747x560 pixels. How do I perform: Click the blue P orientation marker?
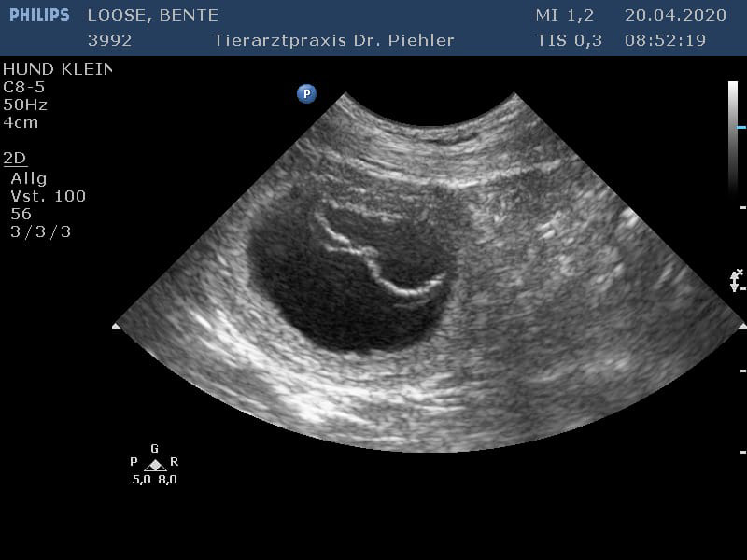point(307,93)
